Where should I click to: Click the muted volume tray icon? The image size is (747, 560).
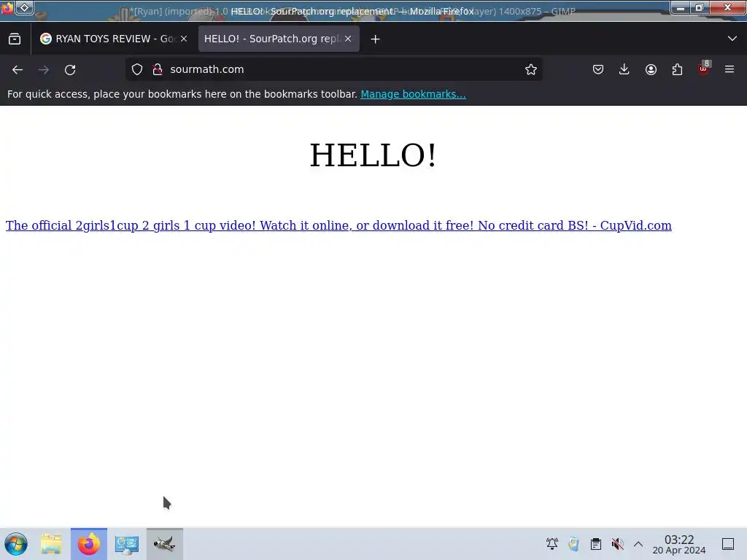[617, 544]
